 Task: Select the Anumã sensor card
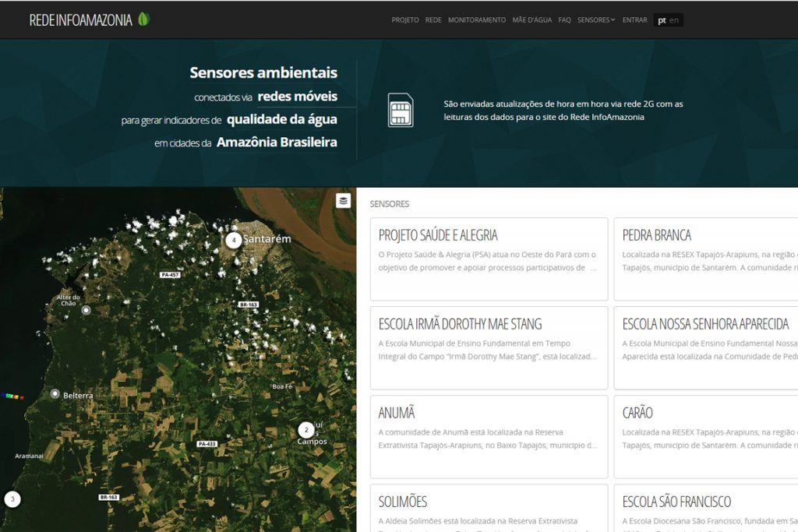[489, 436]
